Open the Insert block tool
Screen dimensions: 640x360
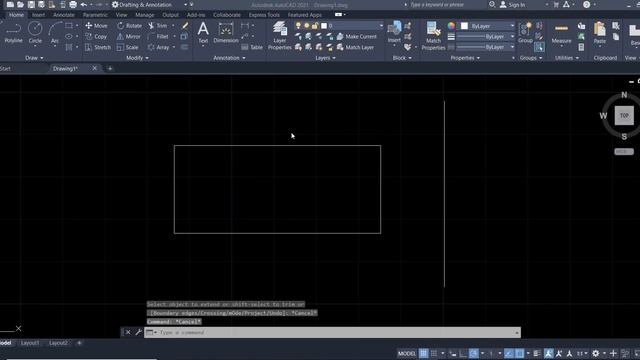394,33
